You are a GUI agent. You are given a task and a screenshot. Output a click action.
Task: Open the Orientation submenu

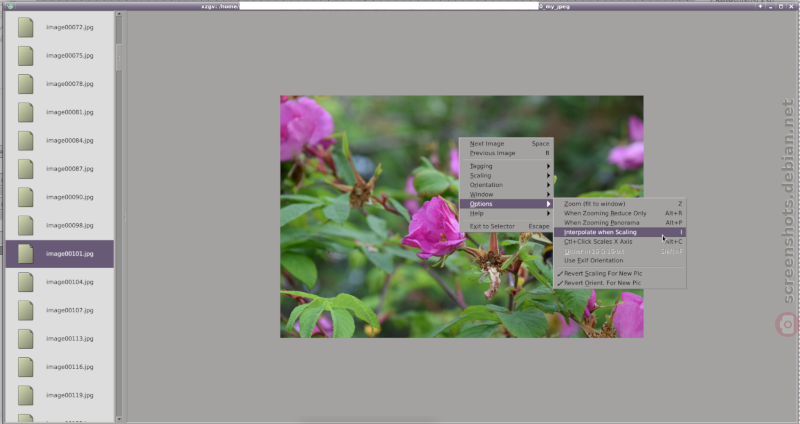tap(506, 185)
